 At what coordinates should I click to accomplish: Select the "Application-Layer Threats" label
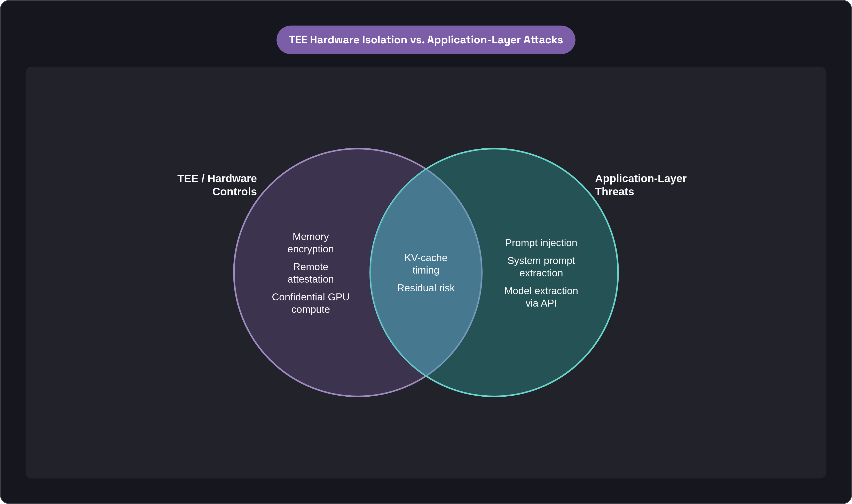[641, 185]
